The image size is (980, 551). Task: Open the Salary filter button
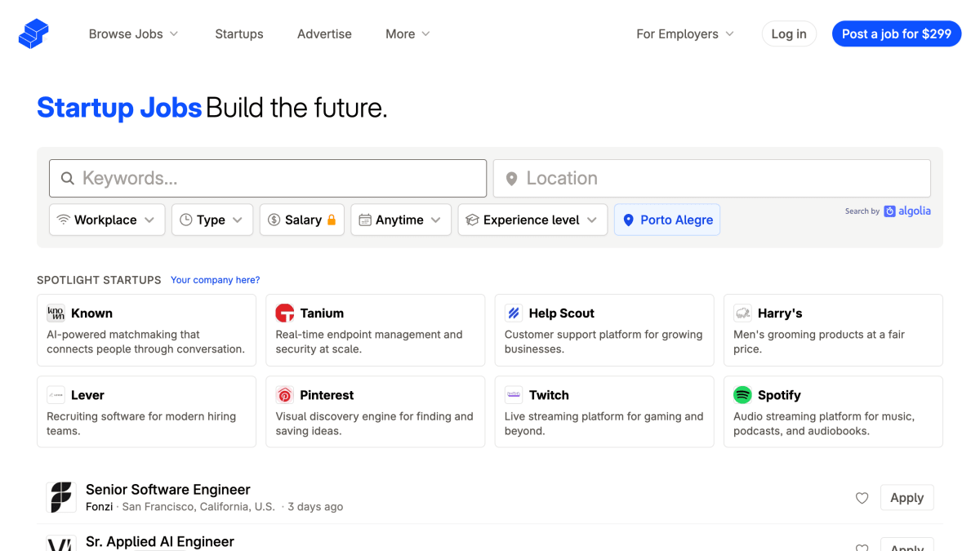coord(302,220)
